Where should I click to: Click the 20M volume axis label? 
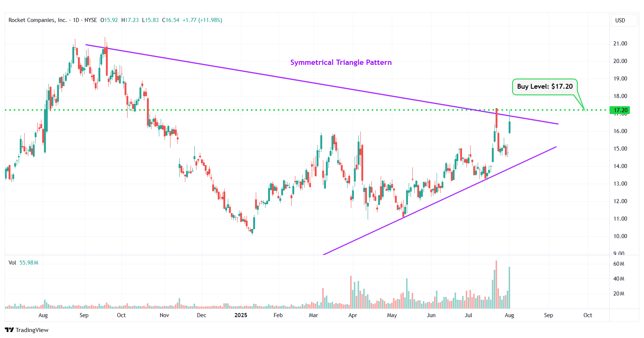tap(619, 294)
